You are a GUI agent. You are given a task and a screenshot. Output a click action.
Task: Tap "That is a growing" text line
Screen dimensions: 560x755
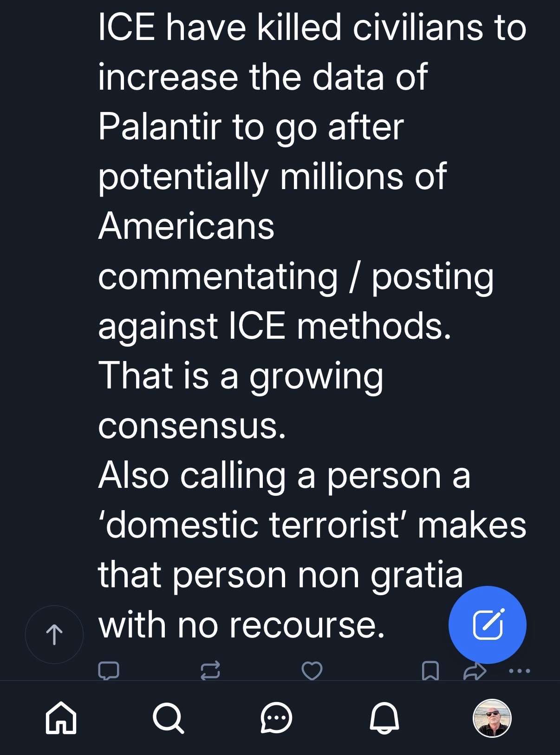(x=241, y=375)
